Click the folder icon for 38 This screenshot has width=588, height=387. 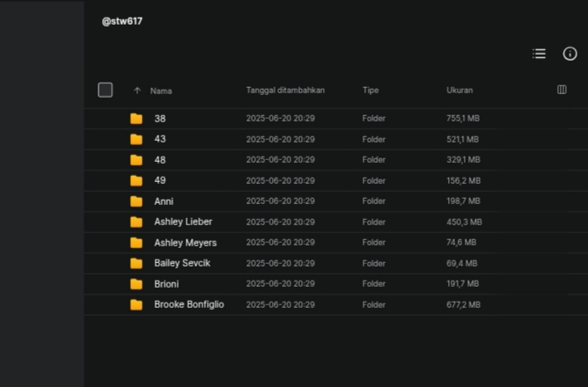tap(136, 119)
